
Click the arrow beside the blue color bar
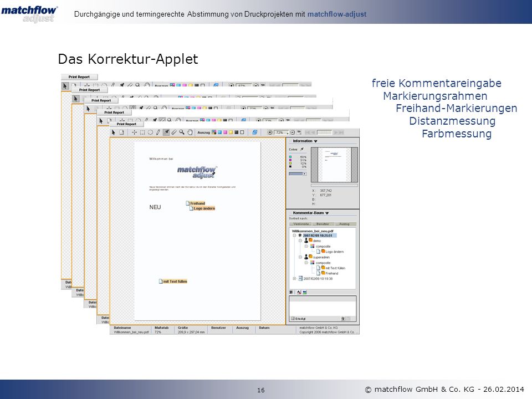pyautogui.click(x=305, y=173)
